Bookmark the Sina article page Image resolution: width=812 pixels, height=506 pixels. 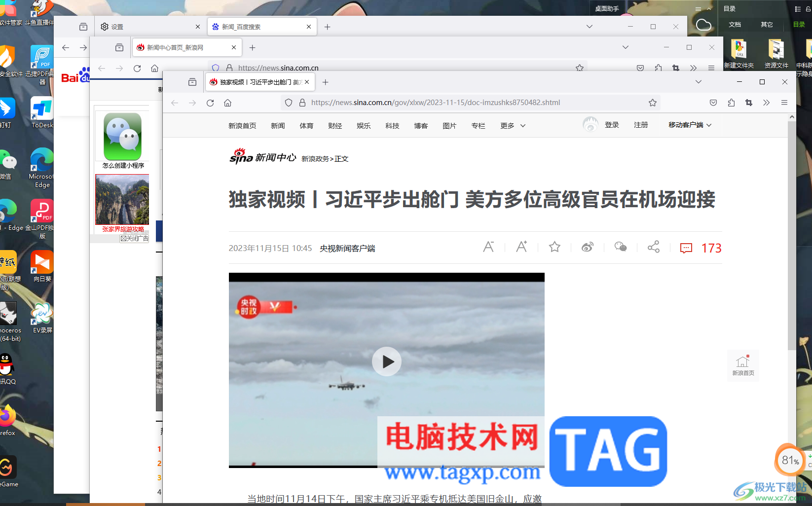click(653, 103)
